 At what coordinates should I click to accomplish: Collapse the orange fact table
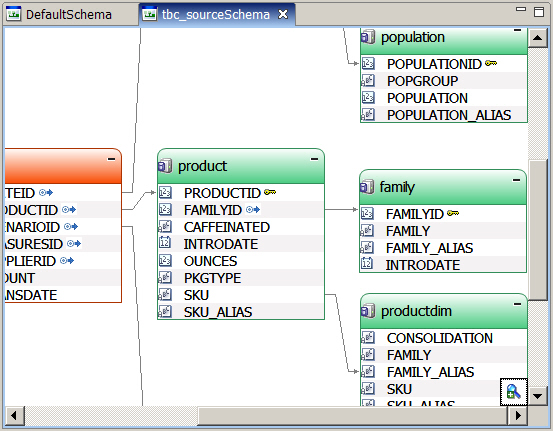coord(111,159)
